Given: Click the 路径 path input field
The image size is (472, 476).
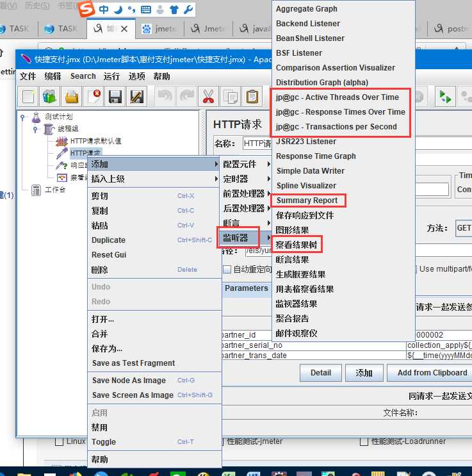Looking at the screenshot, I should pos(259,250).
